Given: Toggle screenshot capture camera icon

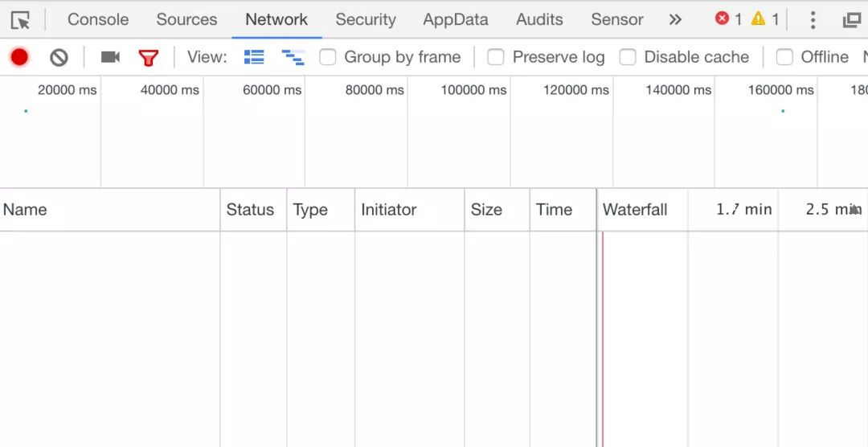Looking at the screenshot, I should 110,57.
